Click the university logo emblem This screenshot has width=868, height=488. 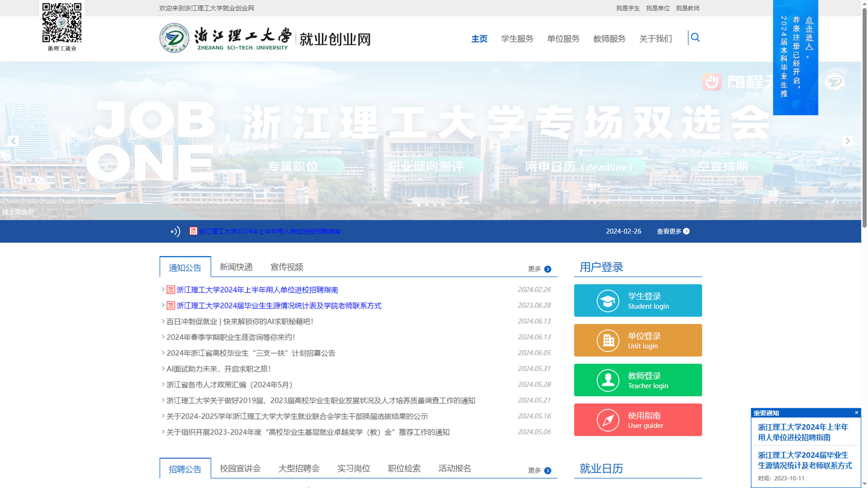[x=174, y=38]
